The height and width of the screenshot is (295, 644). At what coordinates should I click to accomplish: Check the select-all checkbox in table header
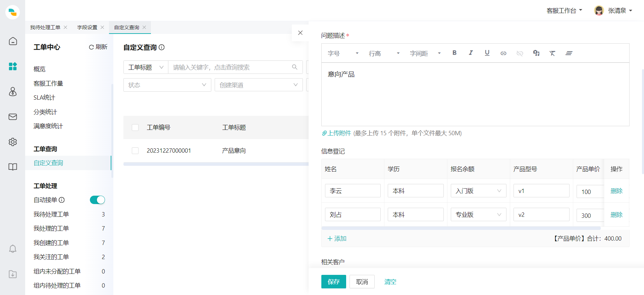tap(135, 128)
